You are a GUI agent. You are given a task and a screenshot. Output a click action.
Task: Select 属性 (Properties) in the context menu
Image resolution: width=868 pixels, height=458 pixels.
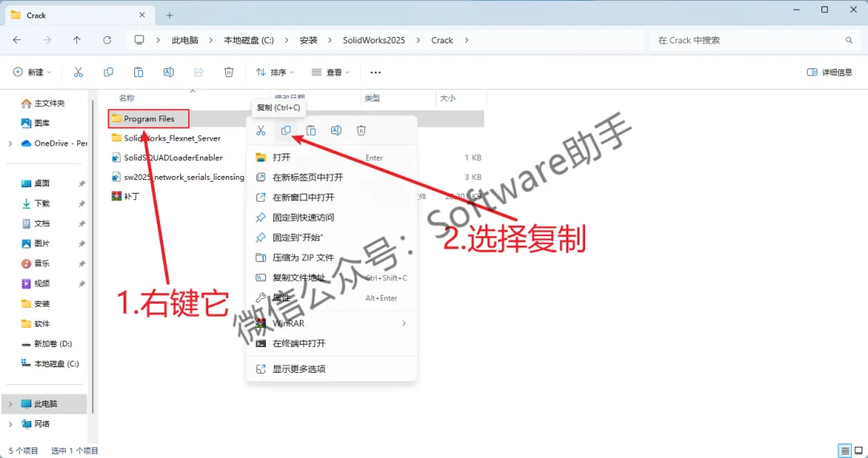332,297
